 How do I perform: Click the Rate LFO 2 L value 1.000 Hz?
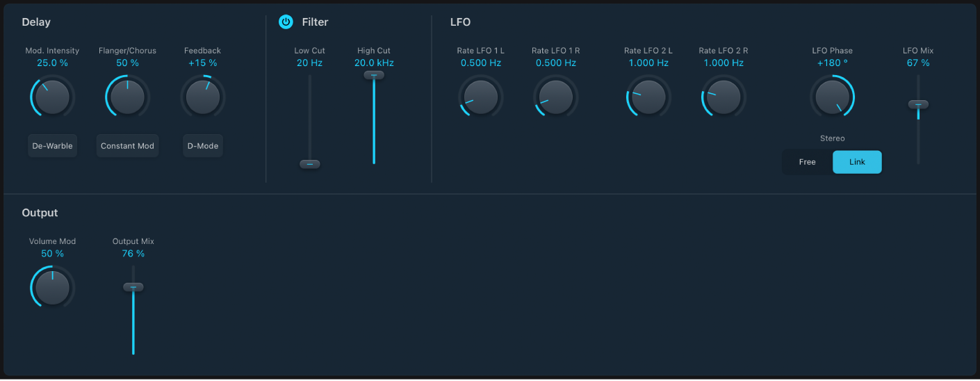[648, 63]
